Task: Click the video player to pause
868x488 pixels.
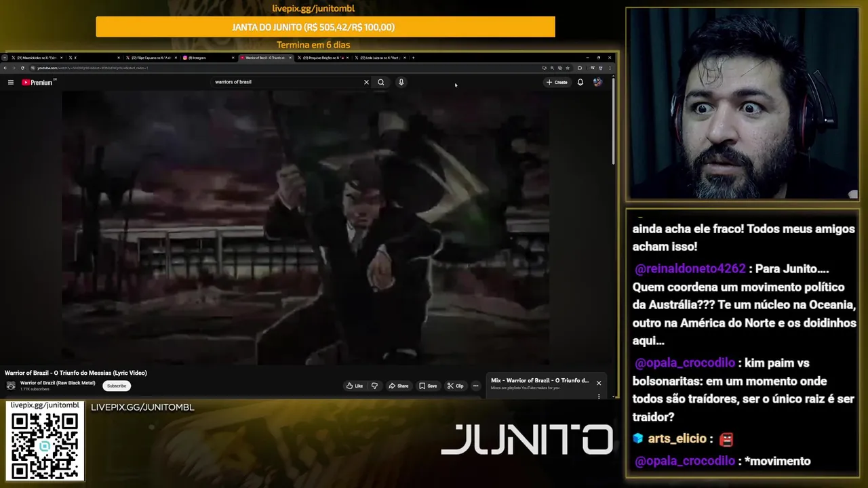Action: (x=306, y=227)
